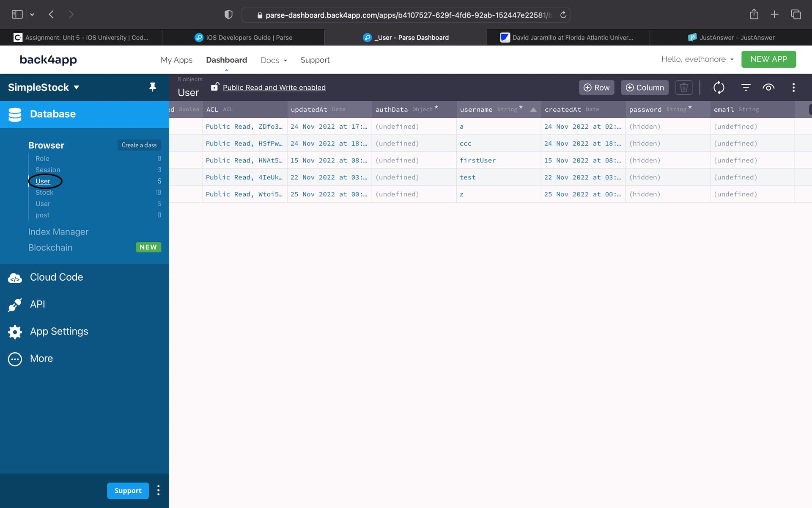Screen dimensions: 812x508
Task: Open Cloud Code section
Action: tap(56, 277)
